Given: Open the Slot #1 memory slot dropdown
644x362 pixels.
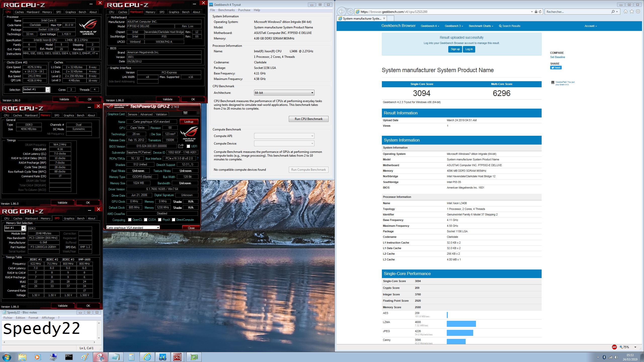Looking at the screenshot, I should coord(23,228).
